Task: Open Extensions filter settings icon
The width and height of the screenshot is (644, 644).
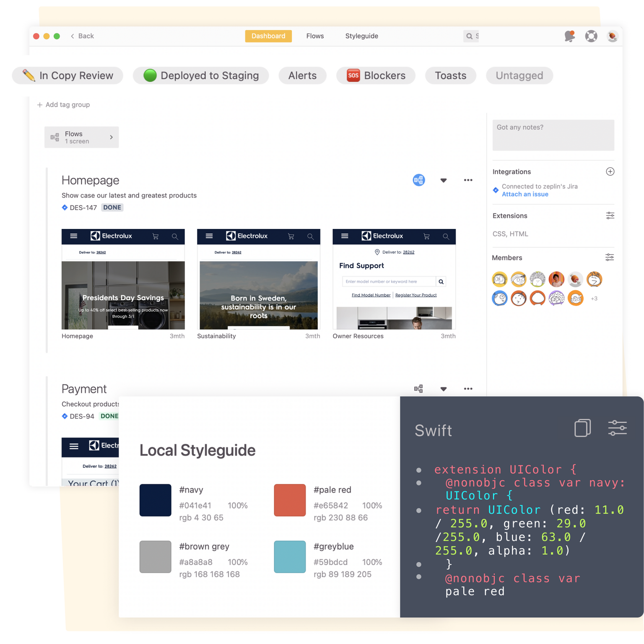Action: [610, 215]
